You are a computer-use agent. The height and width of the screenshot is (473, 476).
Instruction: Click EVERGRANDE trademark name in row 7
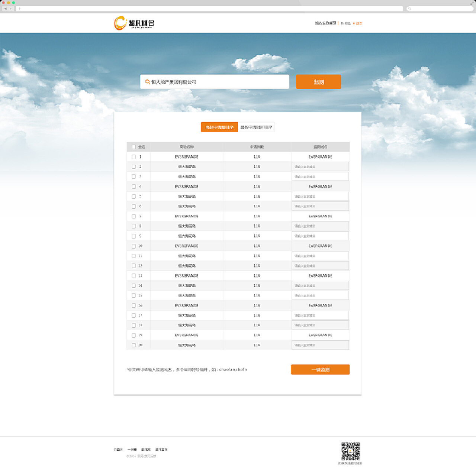click(x=187, y=216)
